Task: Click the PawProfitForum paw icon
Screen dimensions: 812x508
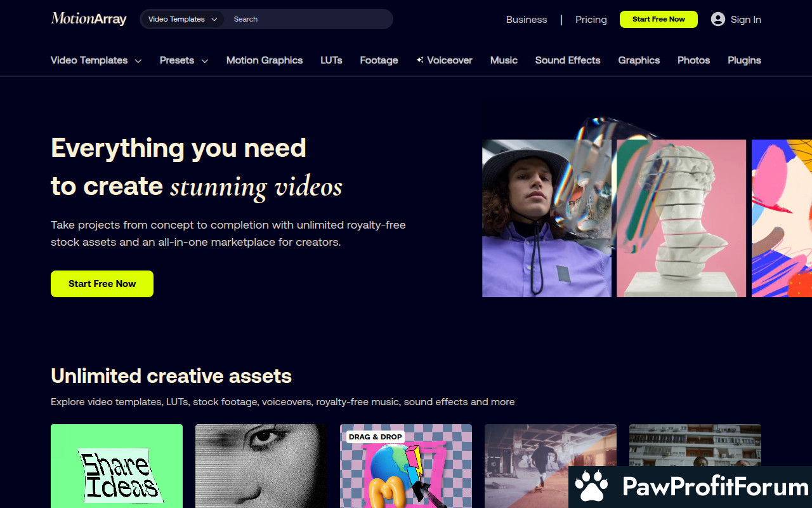Action: [x=591, y=487]
